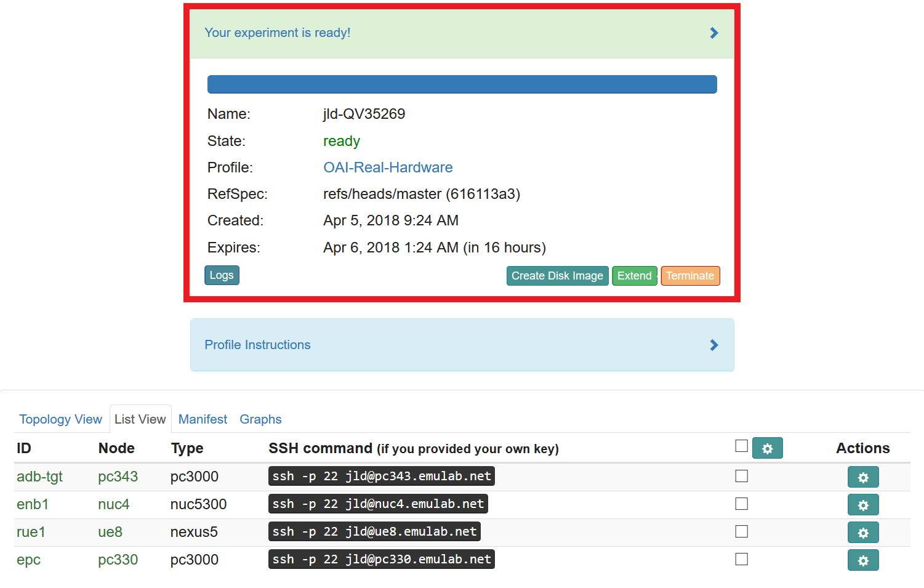Open the OAI-Real-Hardware profile link
Viewport: 924px width, 588px height.
[388, 167]
